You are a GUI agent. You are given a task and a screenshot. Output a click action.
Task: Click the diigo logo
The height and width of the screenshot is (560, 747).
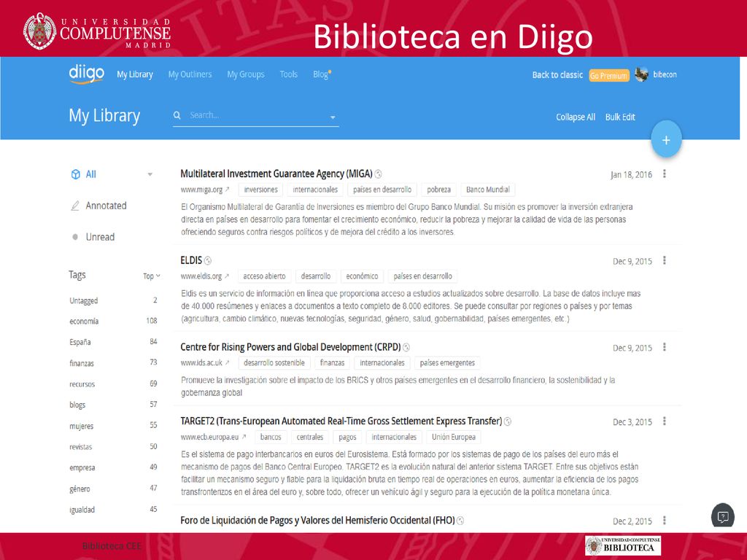86,74
